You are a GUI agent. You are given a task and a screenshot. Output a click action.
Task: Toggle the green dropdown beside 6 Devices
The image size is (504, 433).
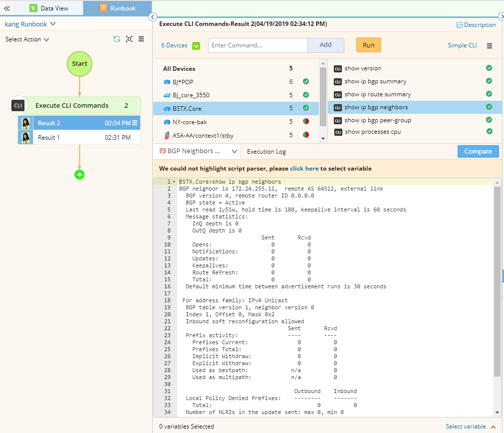196,45
